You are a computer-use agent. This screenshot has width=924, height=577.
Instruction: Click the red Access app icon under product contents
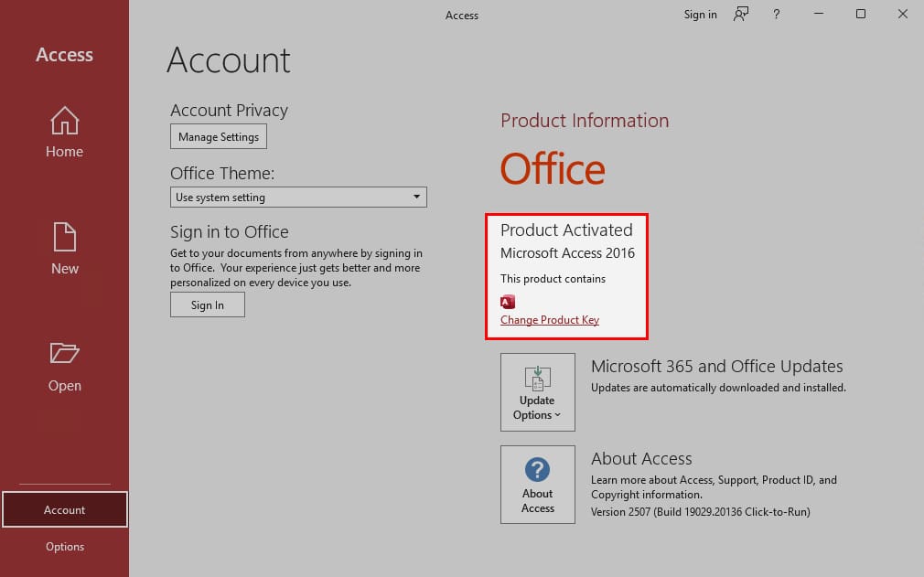(508, 302)
